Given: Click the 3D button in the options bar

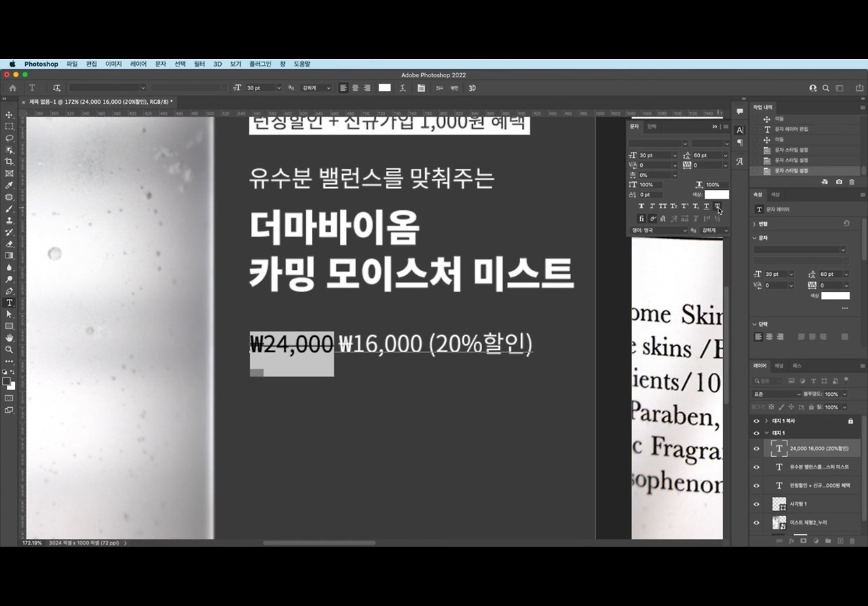Looking at the screenshot, I should click(472, 88).
